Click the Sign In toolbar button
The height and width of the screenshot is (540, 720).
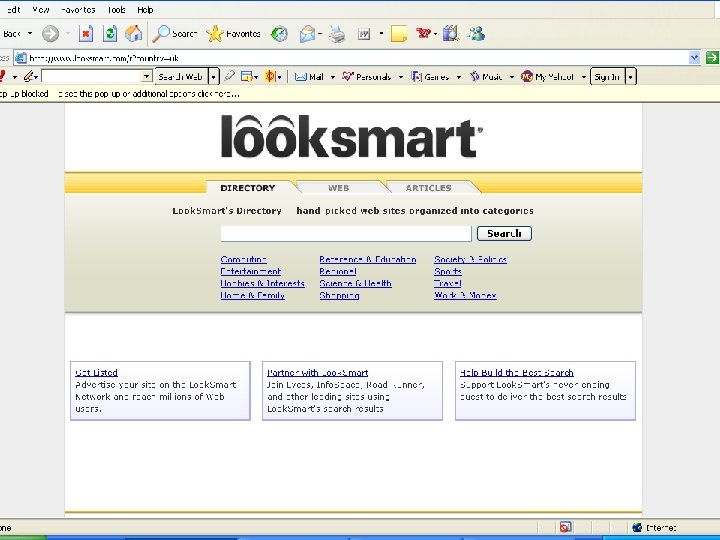tap(608, 77)
